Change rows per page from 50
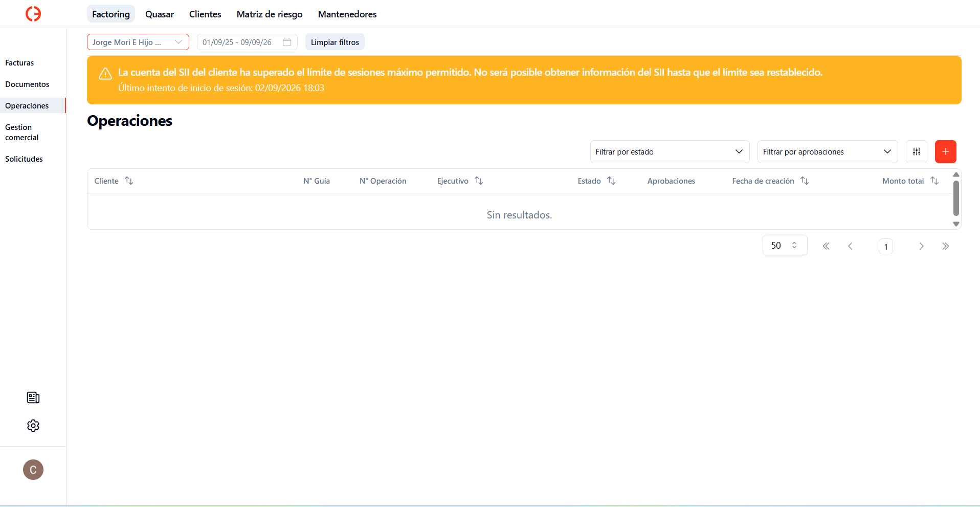 tap(785, 245)
